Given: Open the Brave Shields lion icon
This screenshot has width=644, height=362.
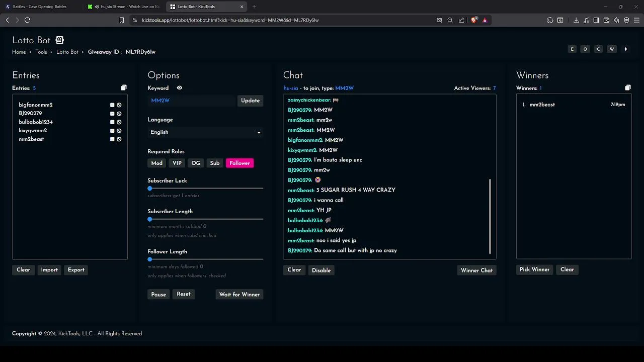Looking at the screenshot, I should 473,20.
